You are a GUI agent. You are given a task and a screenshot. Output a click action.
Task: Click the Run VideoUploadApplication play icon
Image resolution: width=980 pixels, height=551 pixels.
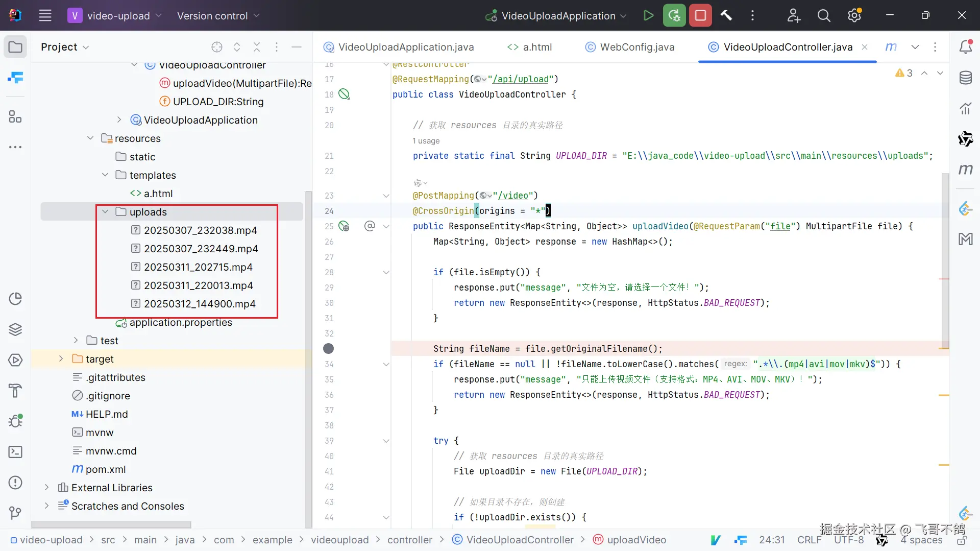pyautogui.click(x=648, y=16)
